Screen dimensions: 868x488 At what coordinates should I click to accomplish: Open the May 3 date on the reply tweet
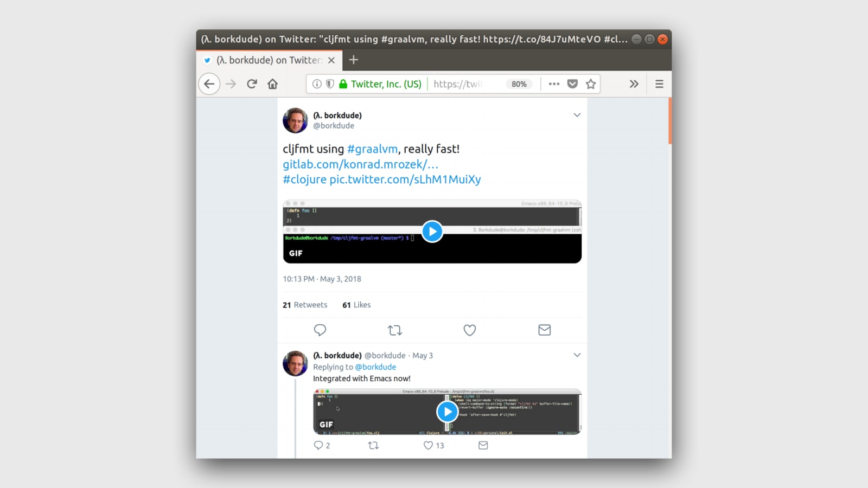point(423,356)
